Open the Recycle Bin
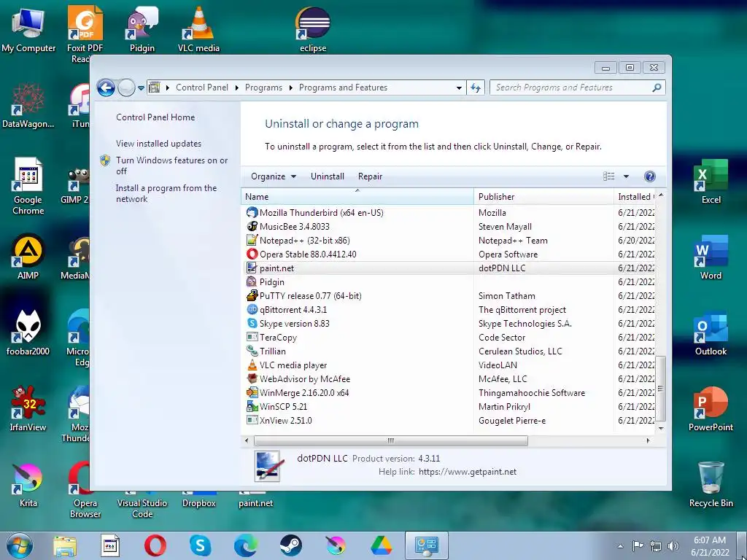This screenshot has width=747, height=560. click(711, 484)
